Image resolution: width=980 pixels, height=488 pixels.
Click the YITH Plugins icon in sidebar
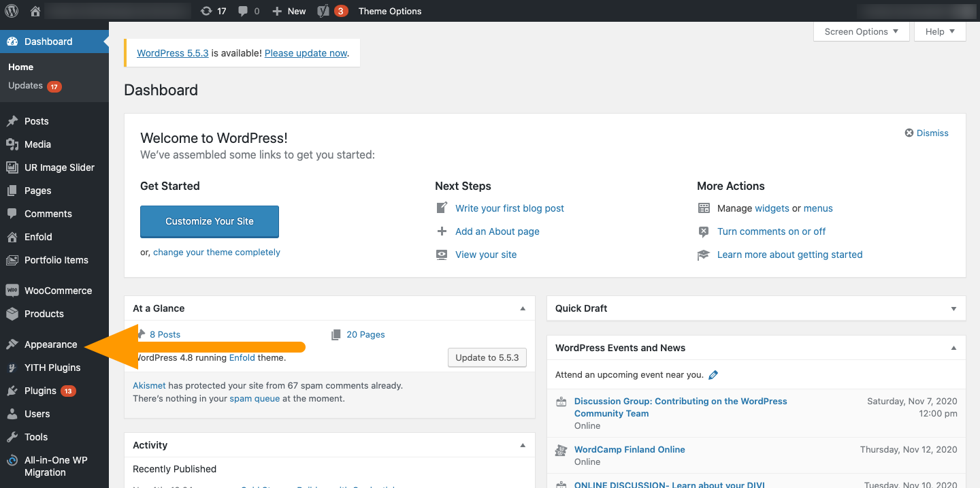pos(12,368)
